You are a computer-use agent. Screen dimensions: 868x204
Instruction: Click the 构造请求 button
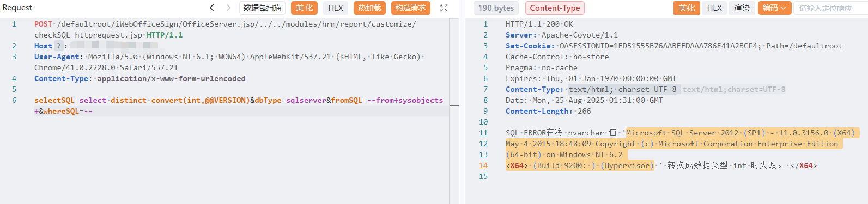point(410,8)
